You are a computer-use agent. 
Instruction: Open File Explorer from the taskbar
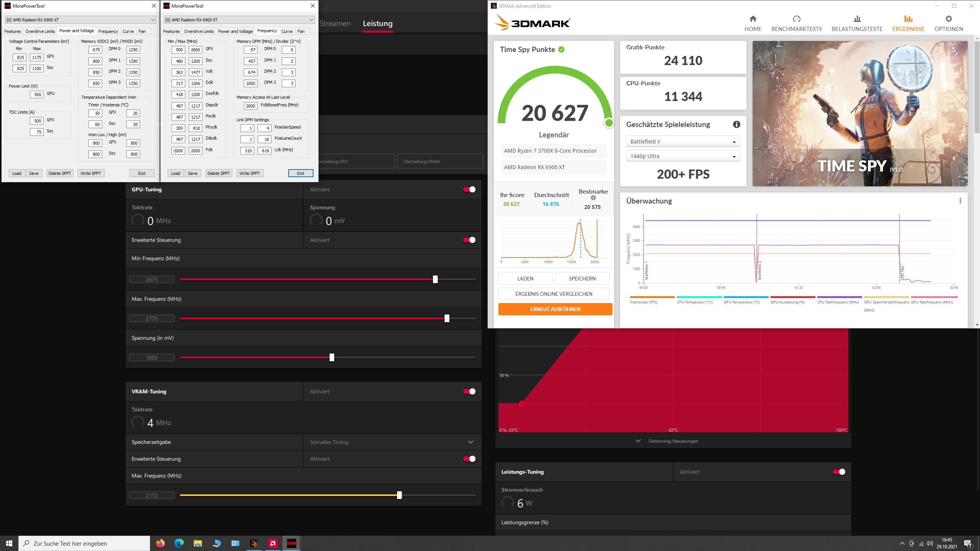198,543
